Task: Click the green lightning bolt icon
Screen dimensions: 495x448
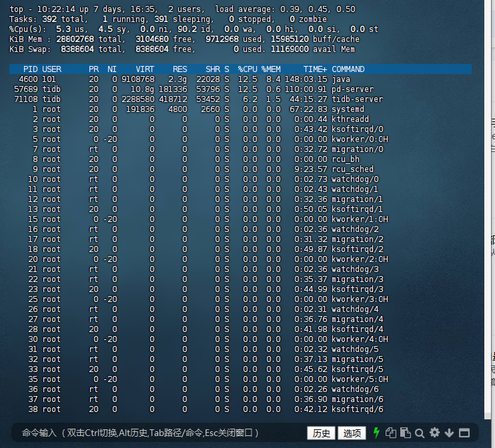Action: [x=376, y=433]
